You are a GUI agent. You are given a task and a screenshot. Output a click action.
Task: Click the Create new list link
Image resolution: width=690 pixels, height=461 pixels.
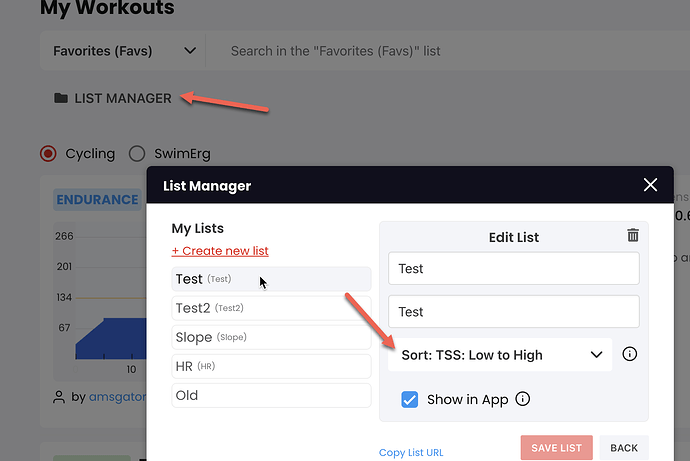[220, 251]
